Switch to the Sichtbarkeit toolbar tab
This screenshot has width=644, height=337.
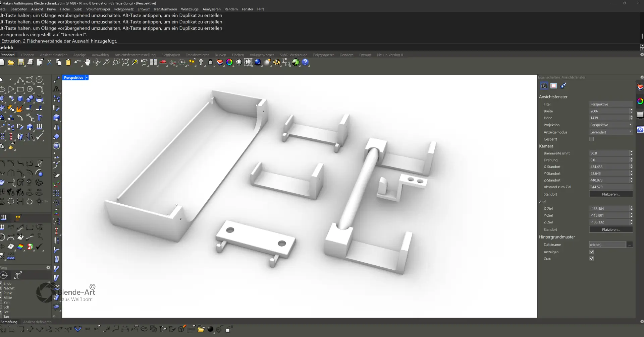[x=170, y=55]
